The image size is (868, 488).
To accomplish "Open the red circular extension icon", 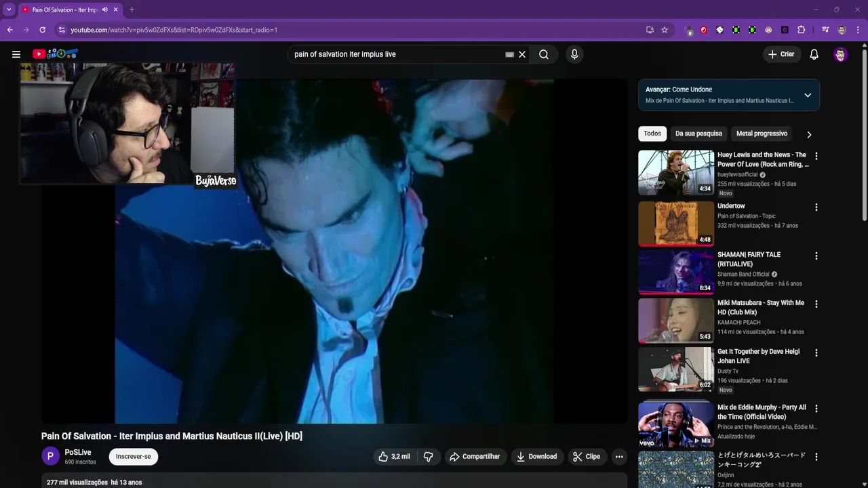I will pos(703,30).
